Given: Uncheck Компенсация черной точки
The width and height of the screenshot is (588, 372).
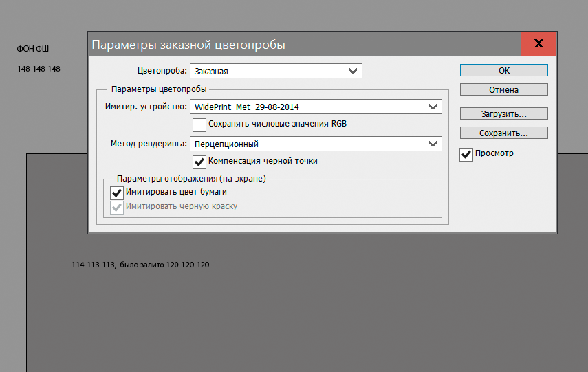Looking at the screenshot, I should pos(199,162).
